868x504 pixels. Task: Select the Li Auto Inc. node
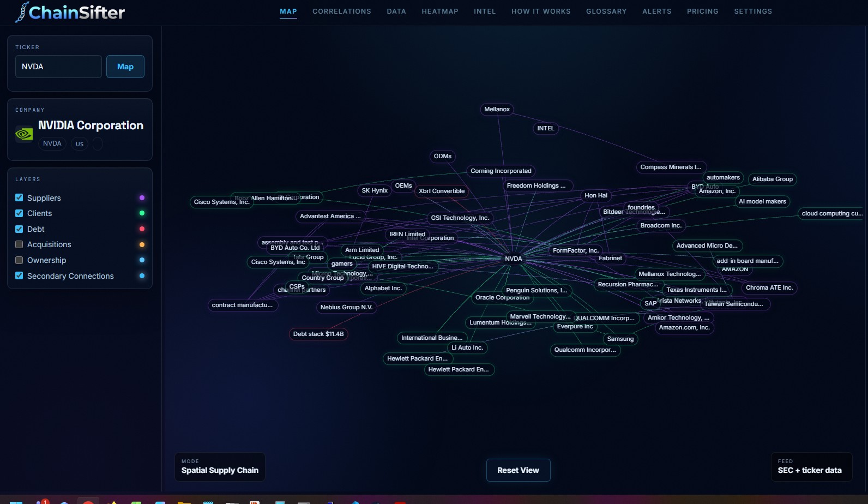point(467,347)
